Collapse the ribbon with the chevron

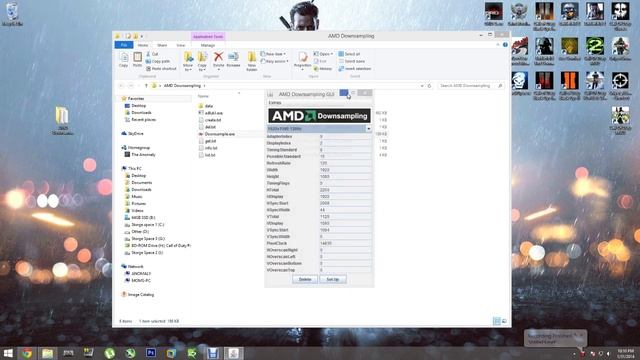click(498, 45)
